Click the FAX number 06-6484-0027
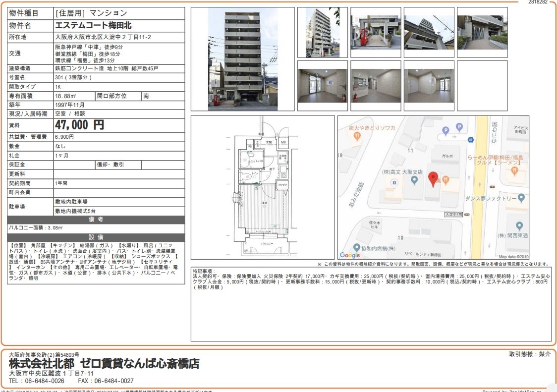Image resolution: width=557 pixels, height=392 pixels. 114,381
